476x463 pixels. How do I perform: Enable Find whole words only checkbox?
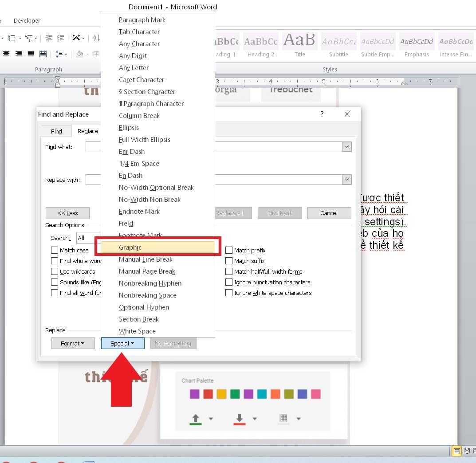[55, 261]
